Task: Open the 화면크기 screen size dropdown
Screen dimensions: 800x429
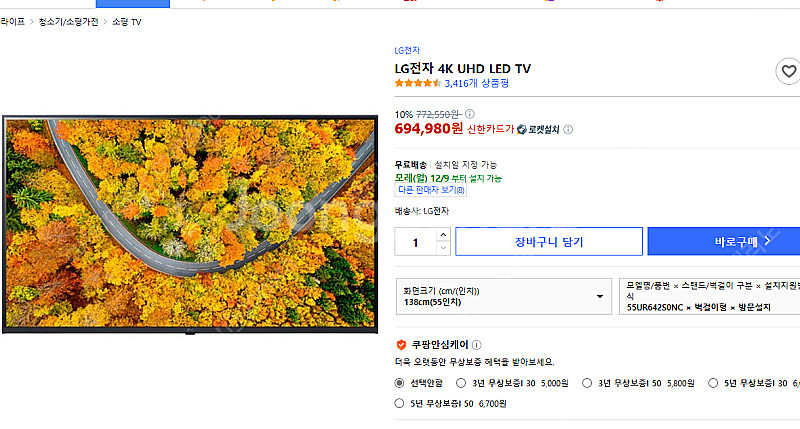Action: tap(504, 296)
